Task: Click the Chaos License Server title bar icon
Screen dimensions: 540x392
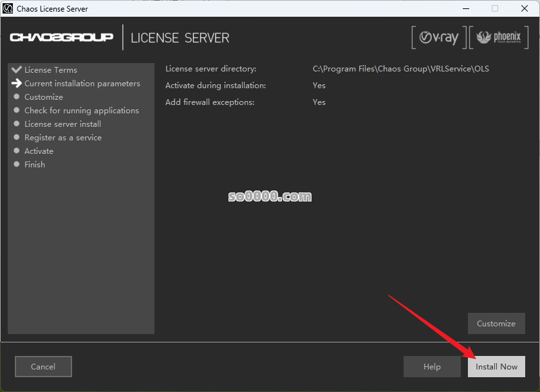Action: pos(8,9)
